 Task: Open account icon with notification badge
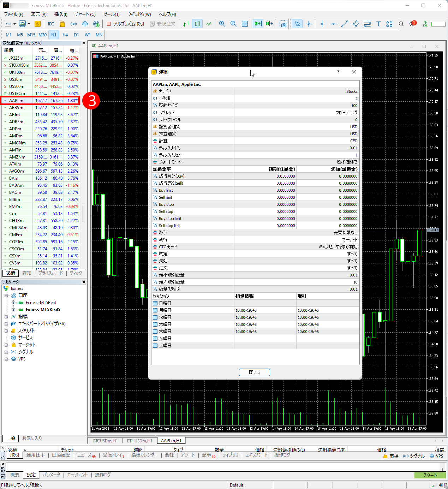point(413,24)
